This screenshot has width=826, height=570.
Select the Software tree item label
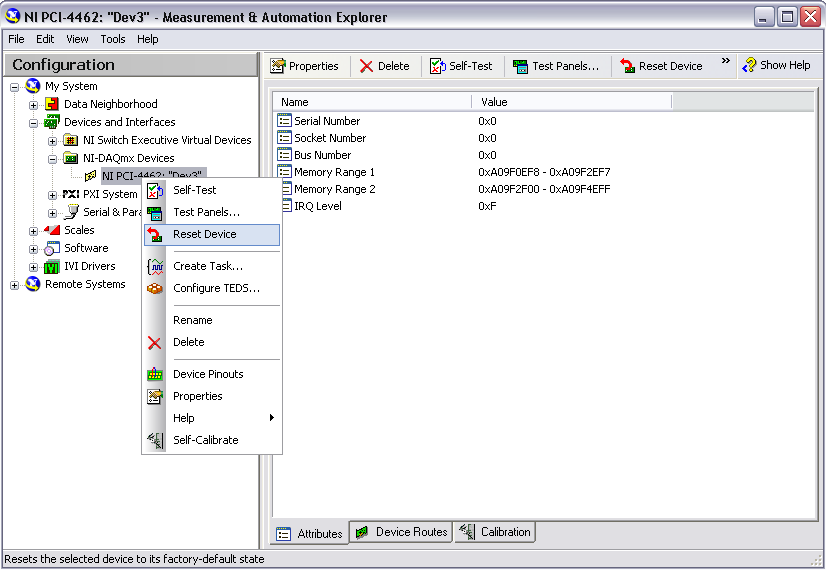86,248
